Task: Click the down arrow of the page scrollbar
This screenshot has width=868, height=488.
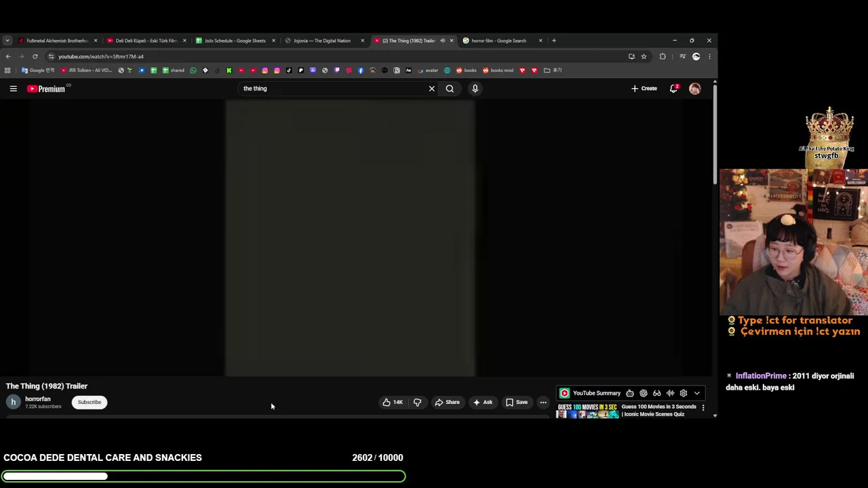Action: point(715,415)
